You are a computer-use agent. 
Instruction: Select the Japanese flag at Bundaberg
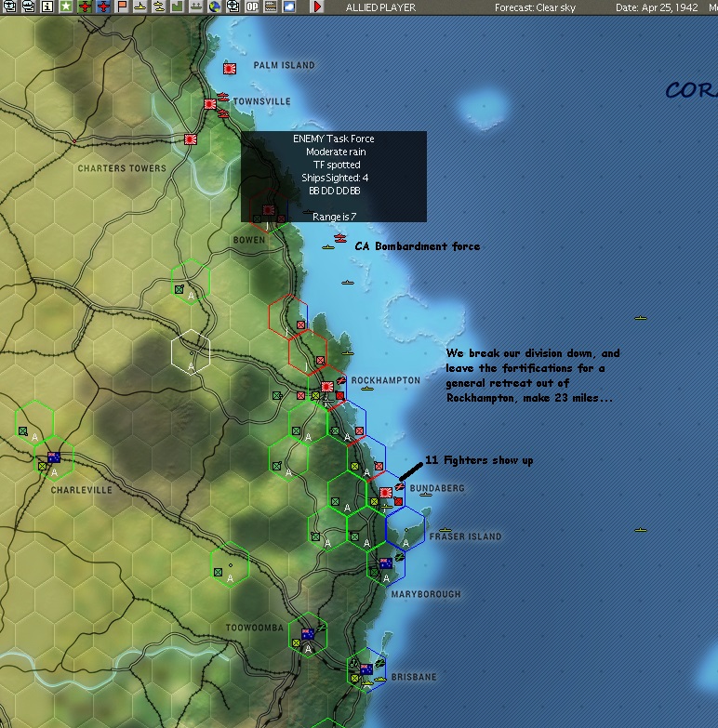click(385, 493)
